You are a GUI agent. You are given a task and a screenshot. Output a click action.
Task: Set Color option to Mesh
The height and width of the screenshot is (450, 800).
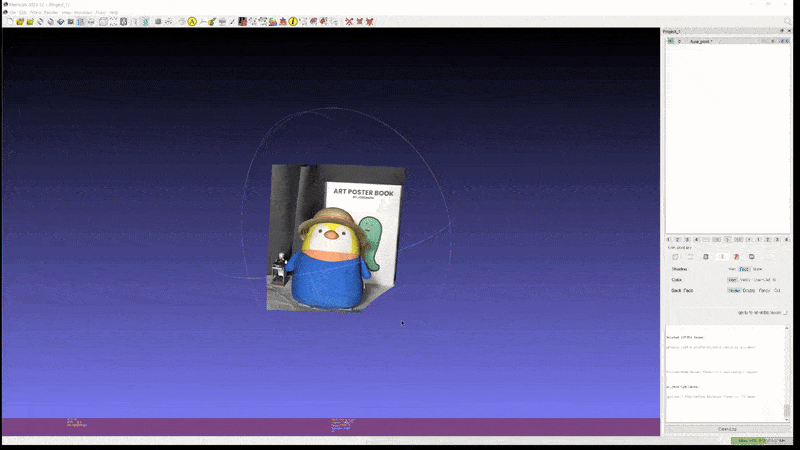[x=745, y=280]
